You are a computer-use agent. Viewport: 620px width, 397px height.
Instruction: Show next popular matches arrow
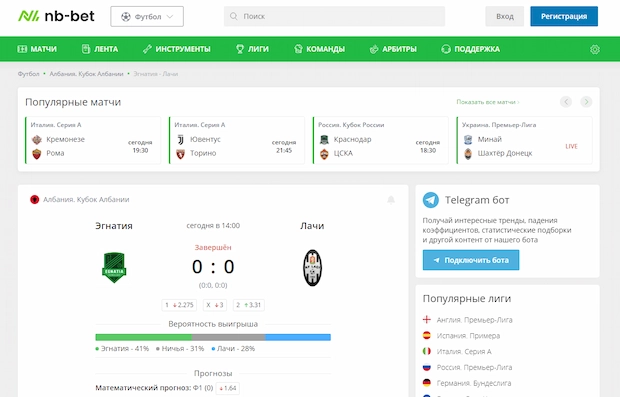(x=586, y=102)
